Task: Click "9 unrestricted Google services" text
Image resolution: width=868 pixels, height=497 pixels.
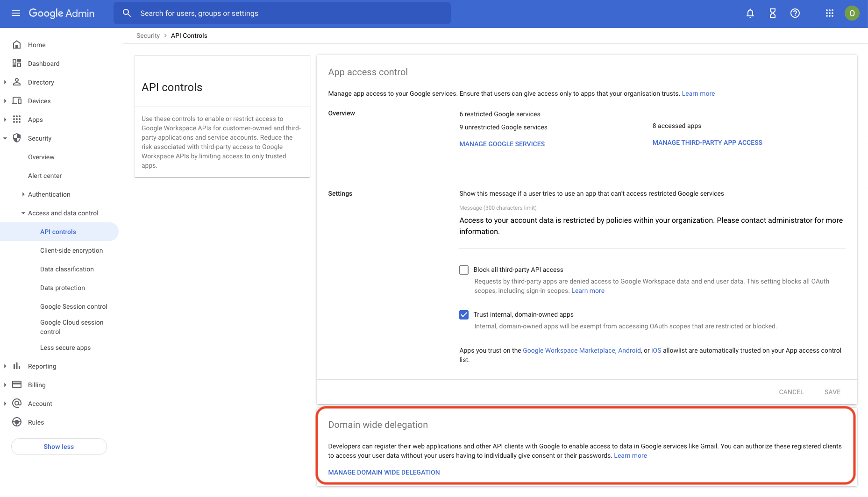Action: [x=503, y=127]
